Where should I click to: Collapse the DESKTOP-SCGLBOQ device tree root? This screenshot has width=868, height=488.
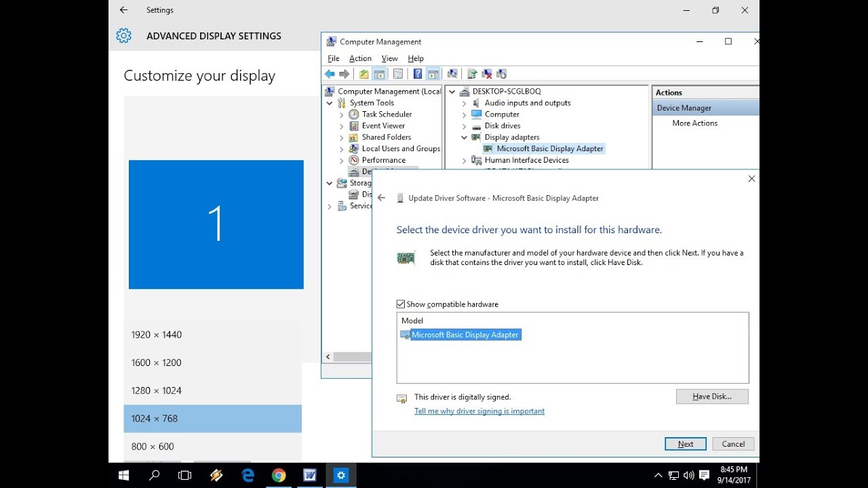click(x=452, y=91)
